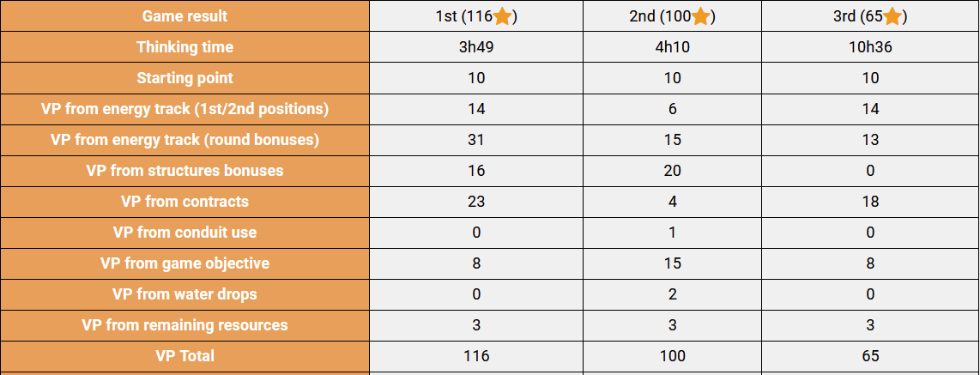Click the 10h36 thinking time value
Viewport: 980px width, 375px height.
click(x=870, y=47)
